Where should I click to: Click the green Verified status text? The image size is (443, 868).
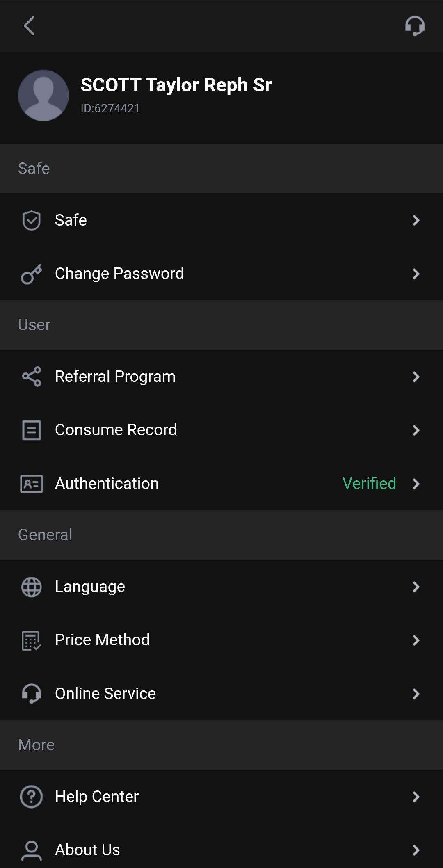369,484
